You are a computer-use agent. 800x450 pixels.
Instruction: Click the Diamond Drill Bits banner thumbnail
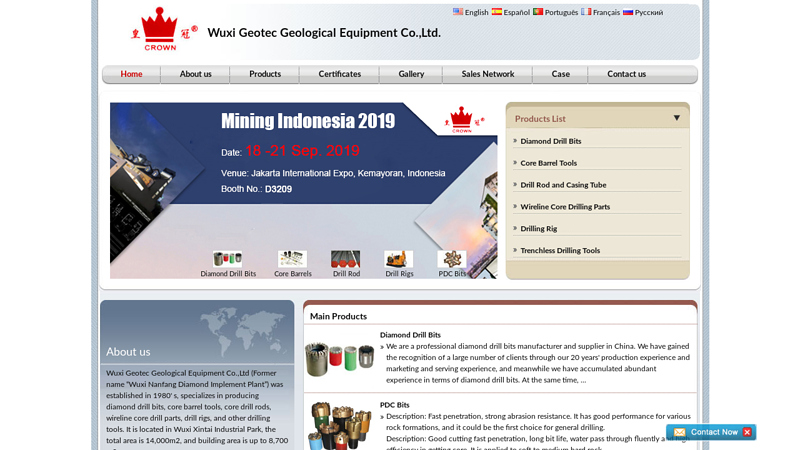tap(228, 259)
